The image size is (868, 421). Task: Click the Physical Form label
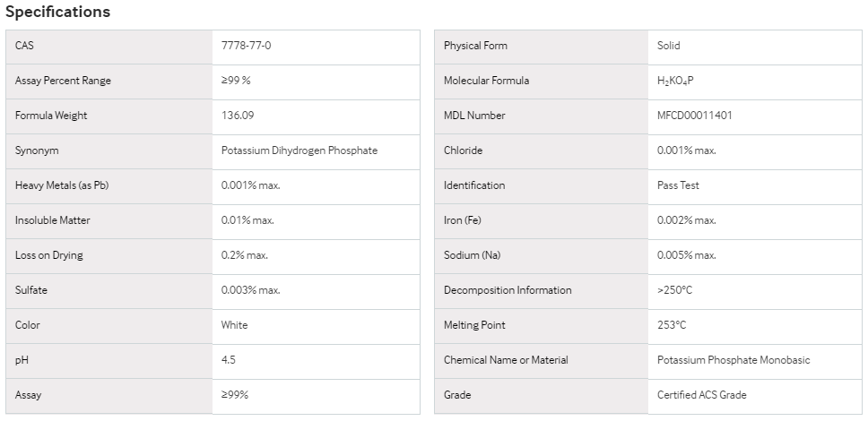[x=475, y=46]
